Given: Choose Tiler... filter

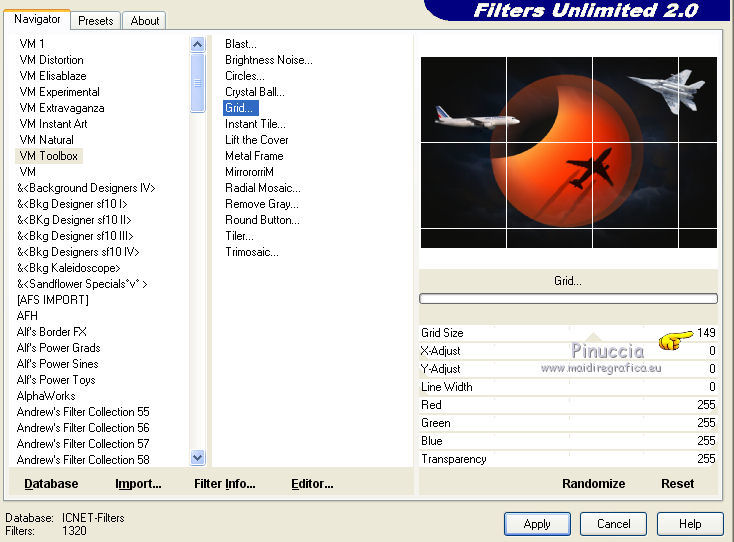Looking at the screenshot, I should click(x=239, y=236).
